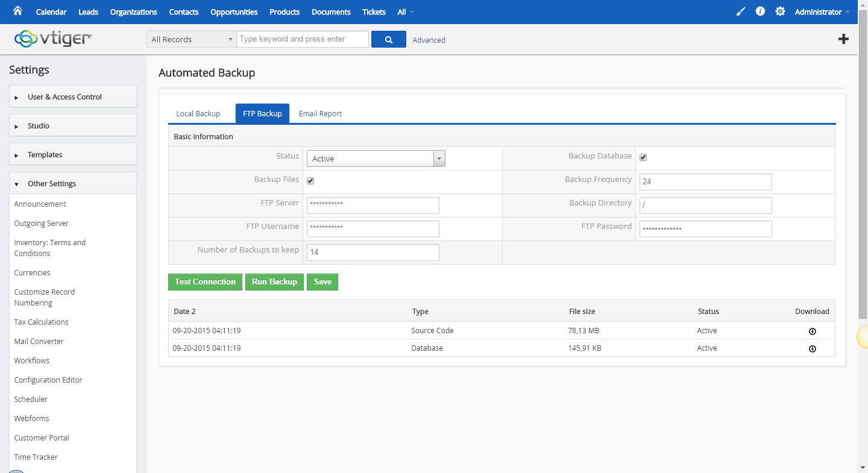Viewport: 868px width, 473px height.
Task: Open Scheduler settings
Action: [31, 399]
